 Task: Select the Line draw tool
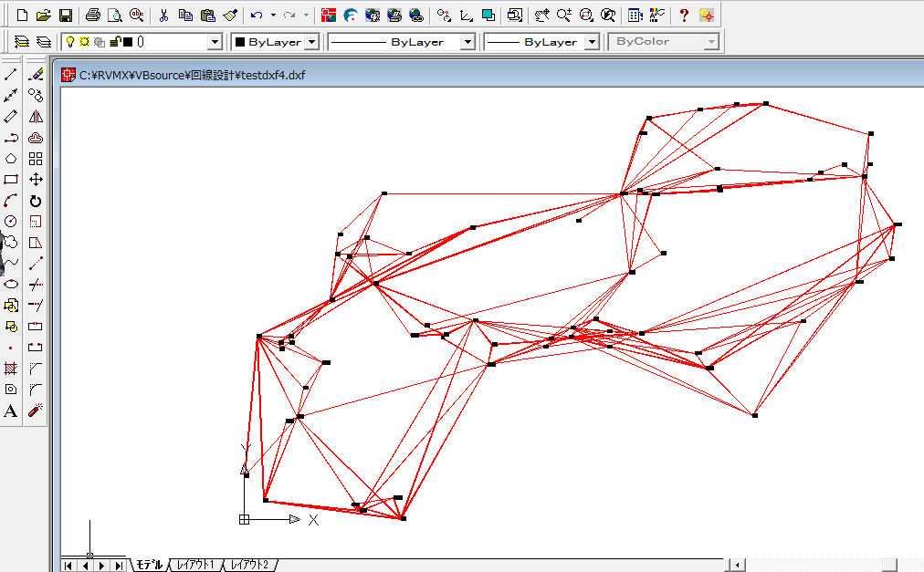(x=11, y=75)
